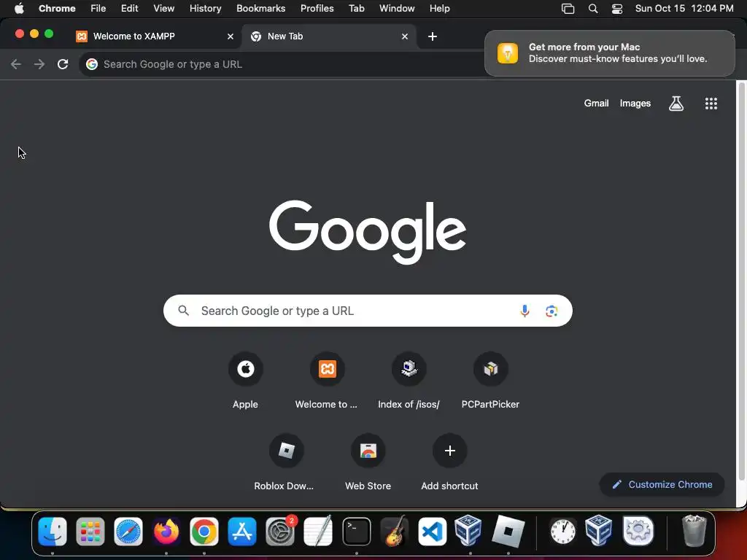747x560 pixels.
Task: Open the Welcome to XAMPP shortcut tile
Action: click(328, 369)
